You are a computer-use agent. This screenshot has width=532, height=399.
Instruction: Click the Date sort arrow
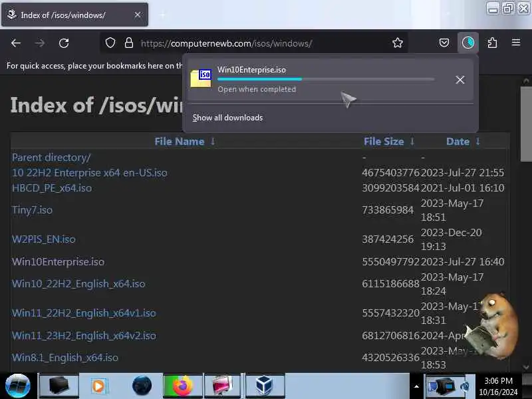tap(477, 141)
